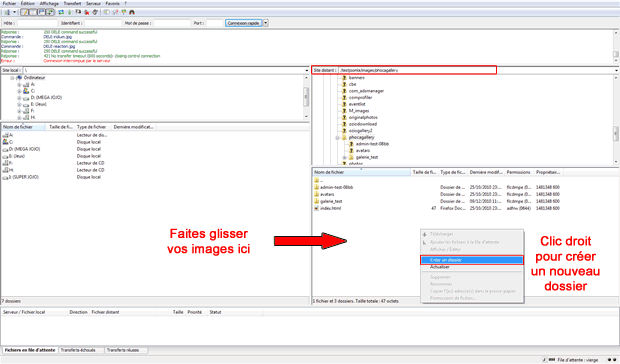The image size is (620, 364).
Task: Click the Hôte input field
Action: click(x=37, y=23)
